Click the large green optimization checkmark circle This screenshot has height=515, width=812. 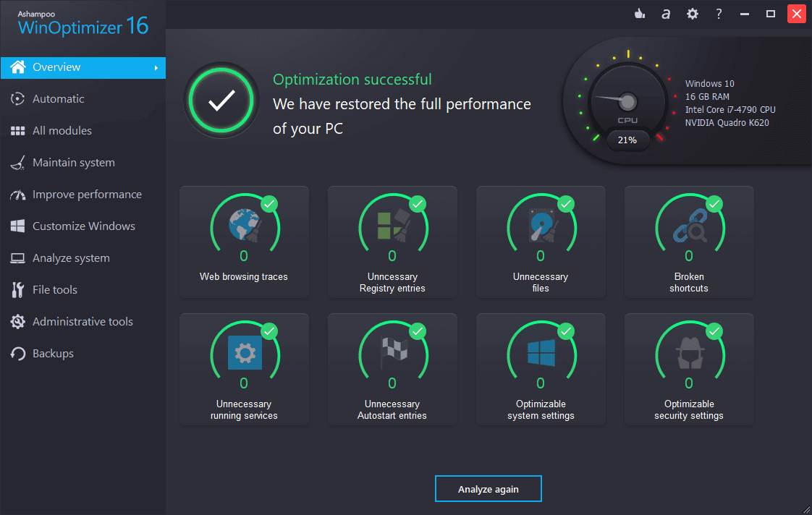221,101
